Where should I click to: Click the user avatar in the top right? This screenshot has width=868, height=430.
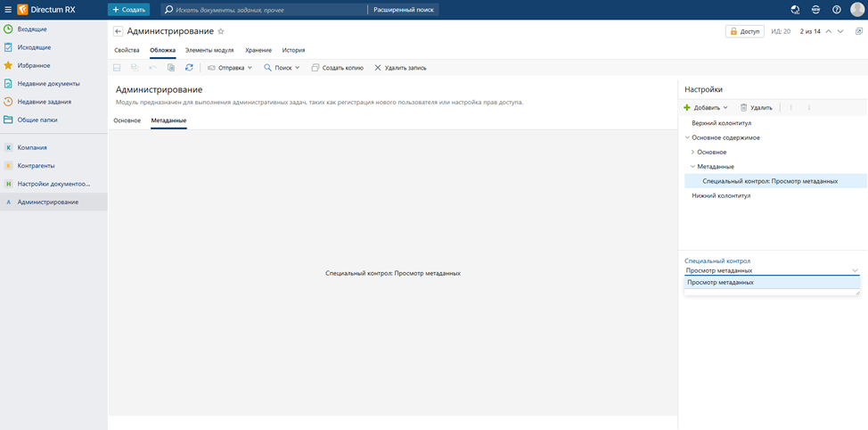(857, 10)
